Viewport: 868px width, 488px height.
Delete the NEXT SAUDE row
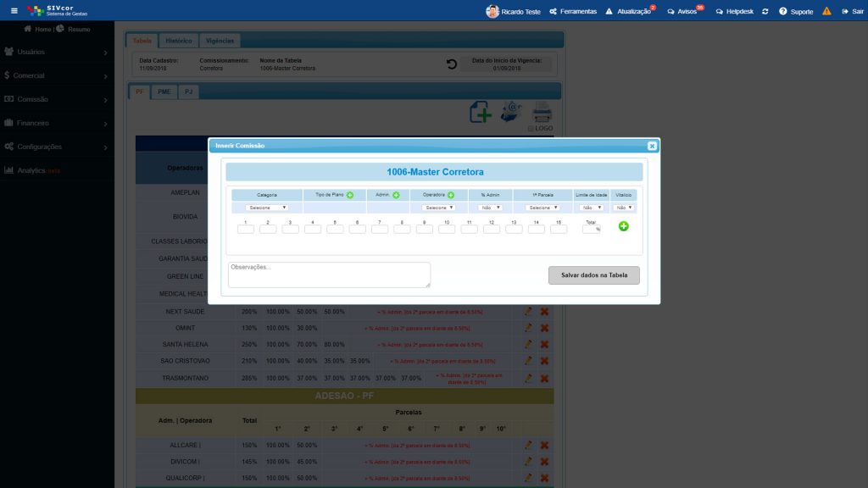point(545,312)
